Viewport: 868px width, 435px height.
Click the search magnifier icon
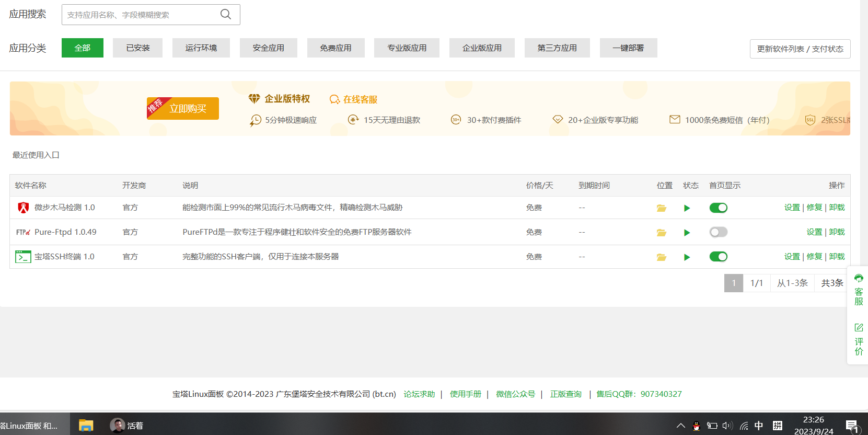tap(226, 14)
